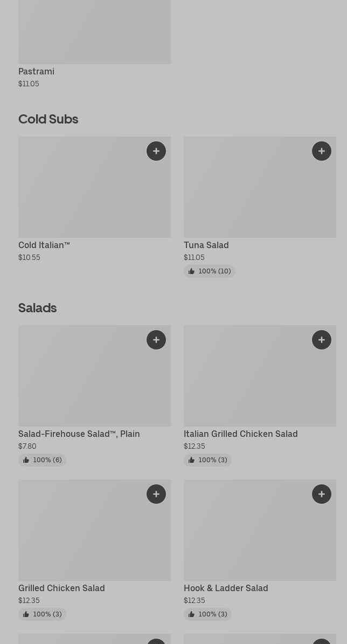Click the Tuna Salad item title
This screenshot has height=644, width=347.
[206, 245]
